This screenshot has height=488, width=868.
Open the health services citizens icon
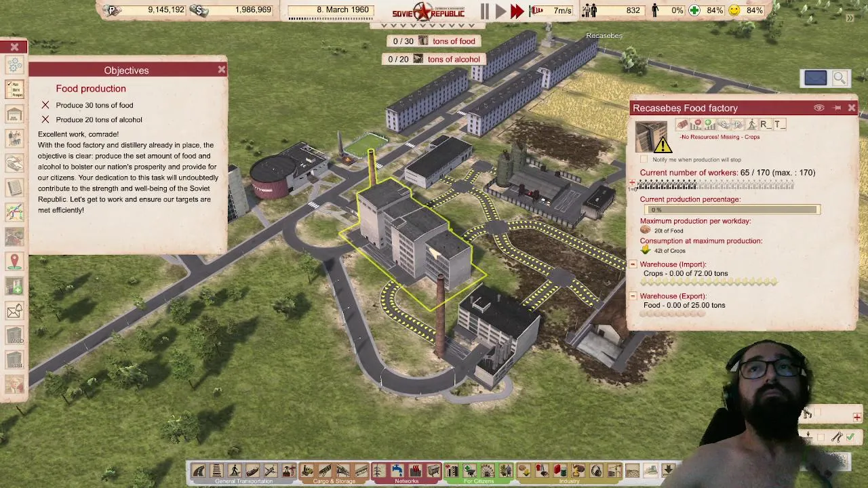click(469, 470)
